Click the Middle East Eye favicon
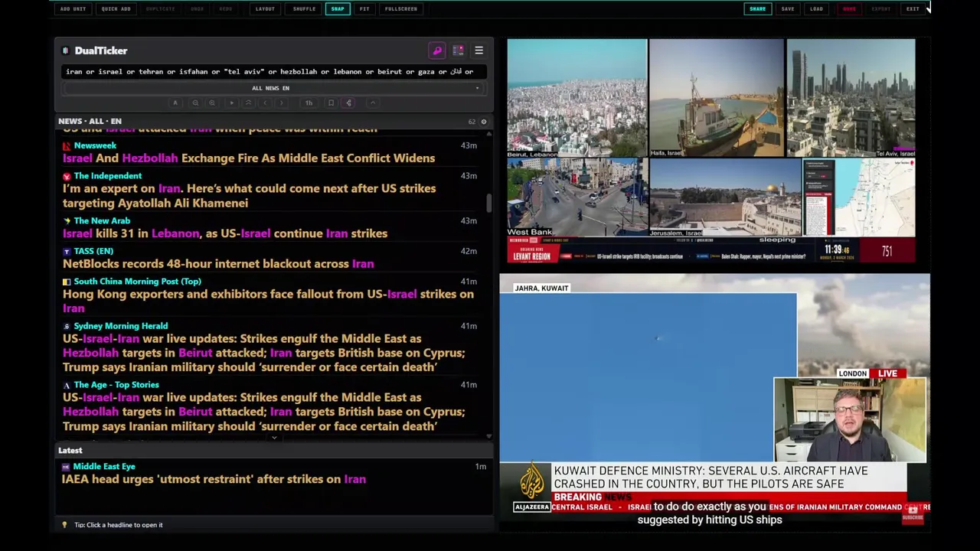The width and height of the screenshot is (980, 551). coord(66,467)
